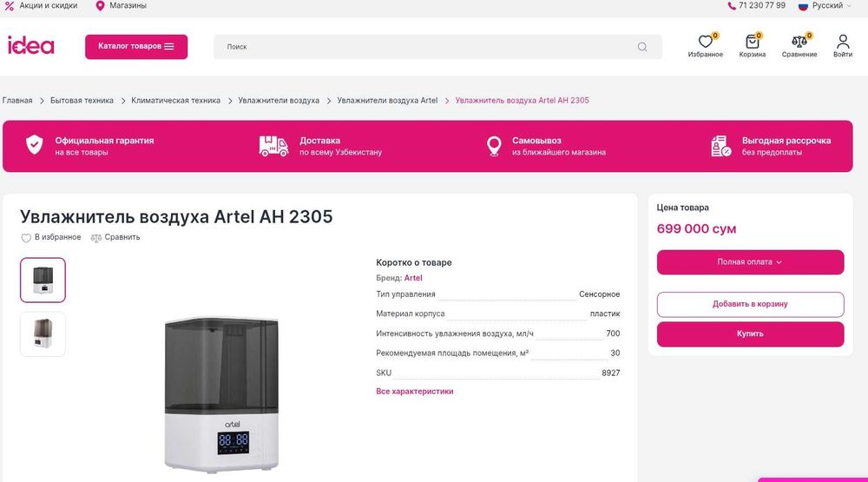
Task: Click Доставка truck icon
Action: click(x=273, y=146)
